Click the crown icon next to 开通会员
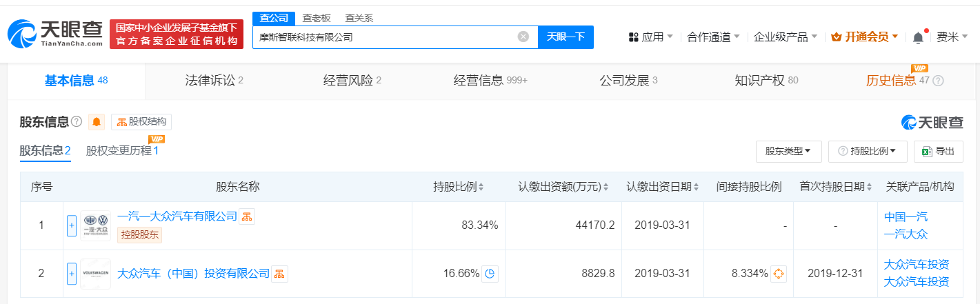This screenshot has width=980, height=304. click(838, 37)
